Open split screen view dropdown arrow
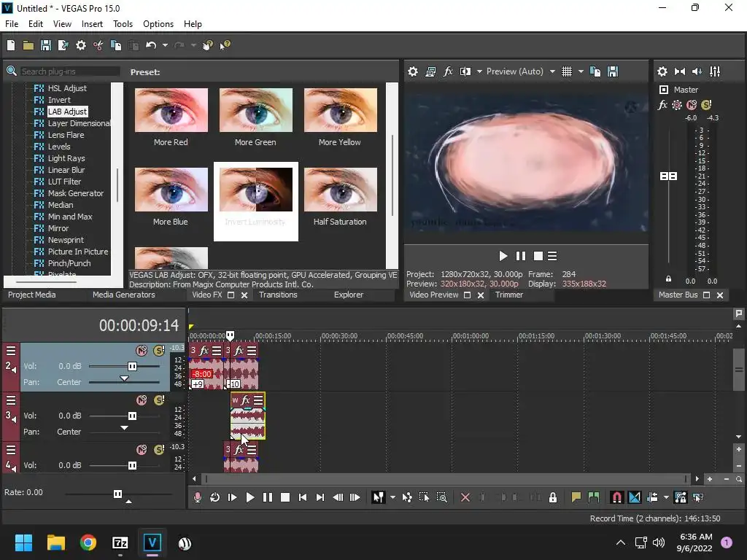Screen dimensions: 747x560 pos(479,71)
